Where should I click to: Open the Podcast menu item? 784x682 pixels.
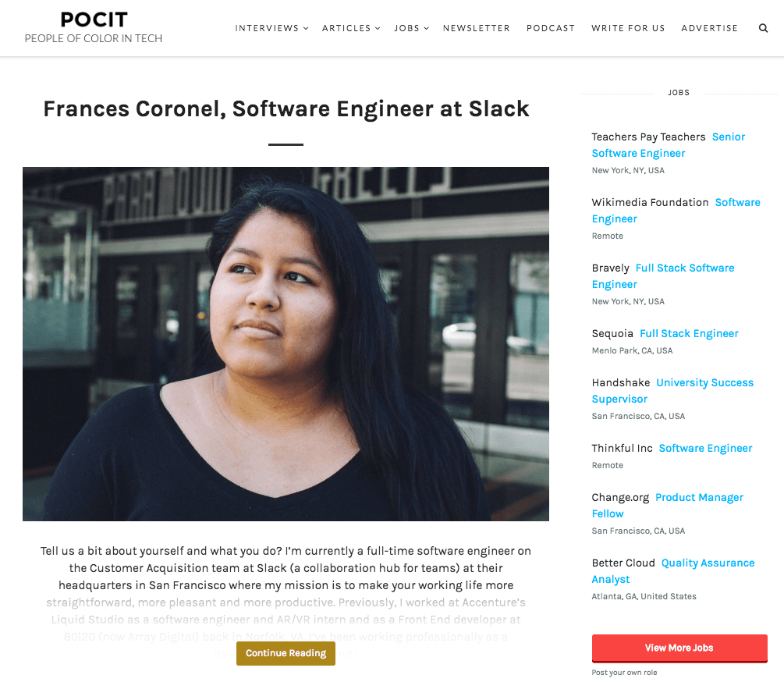pos(550,28)
